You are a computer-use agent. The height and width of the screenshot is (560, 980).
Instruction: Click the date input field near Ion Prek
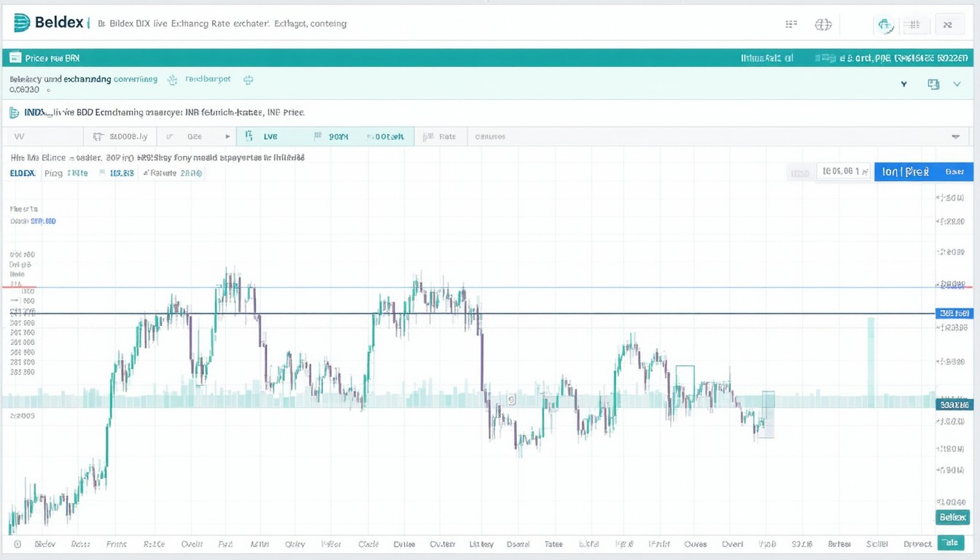click(x=843, y=173)
